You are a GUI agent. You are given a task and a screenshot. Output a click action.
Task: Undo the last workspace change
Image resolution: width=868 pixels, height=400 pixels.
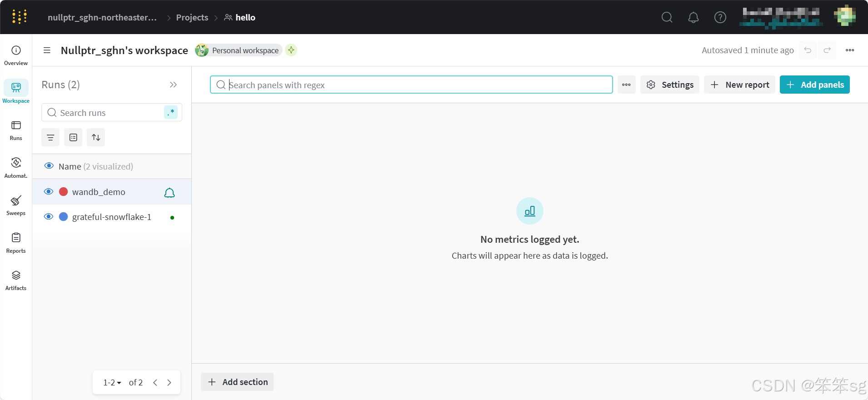click(808, 50)
